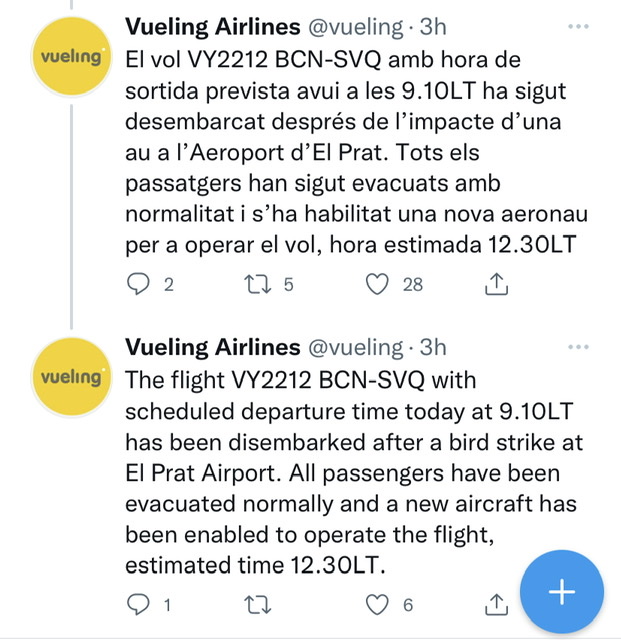This screenshot has height=640, width=621.
Task: Reply to the Catalan Vueling tweet
Action: 141,285
